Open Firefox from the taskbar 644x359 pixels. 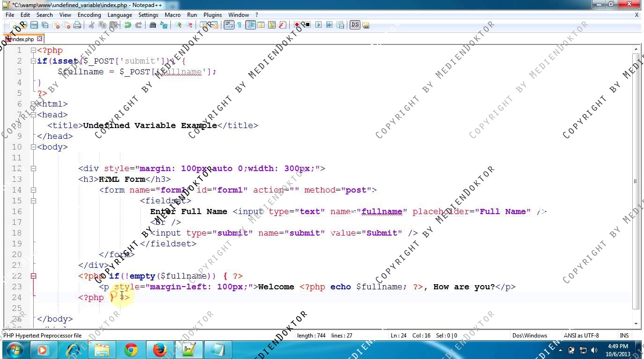coord(160,350)
